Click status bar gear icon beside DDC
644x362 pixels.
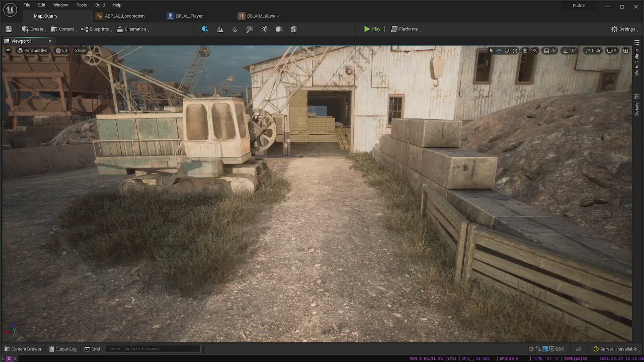click(531, 349)
